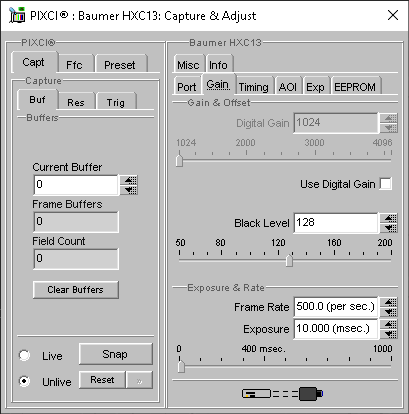
Task: Select the Live radio button
Action: [x=24, y=355]
